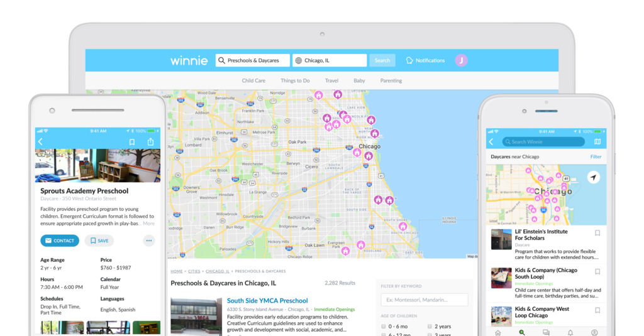Click the winnie logo on the tablet
This screenshot has height=336, width=644.
point(189,61)
